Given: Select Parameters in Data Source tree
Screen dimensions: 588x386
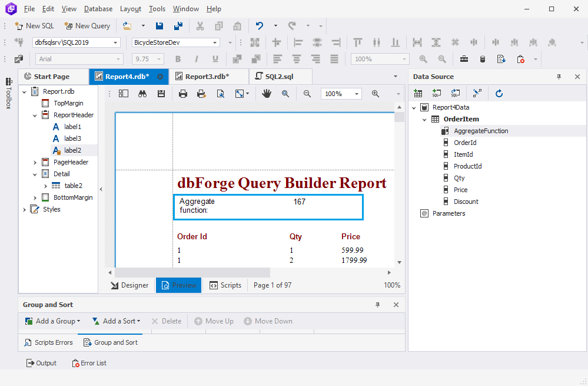Looking at the screenshot, I should point(449,213).
